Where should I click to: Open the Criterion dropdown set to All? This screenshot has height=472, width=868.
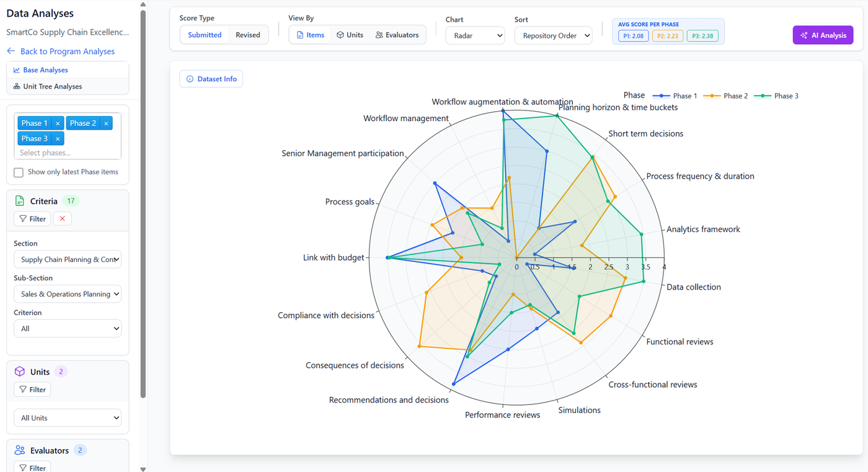click(68, 329)
